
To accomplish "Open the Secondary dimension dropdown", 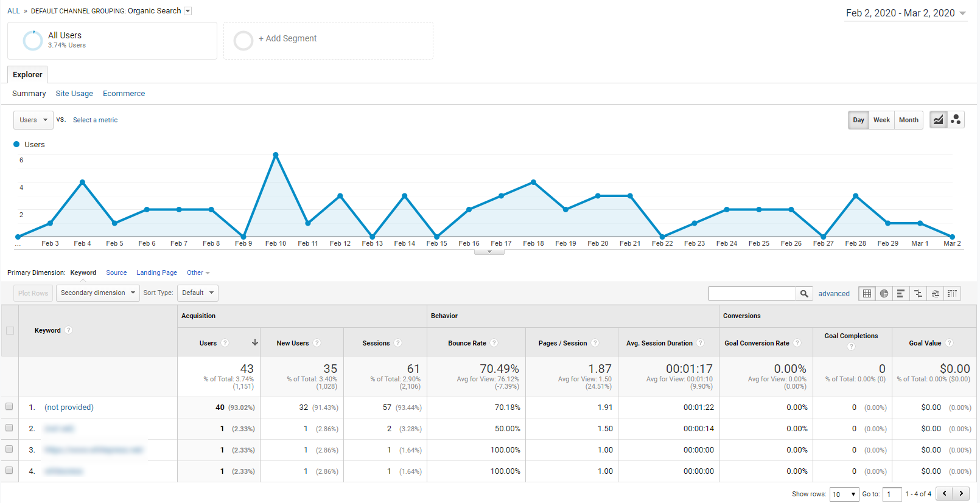I will (98, 293).
